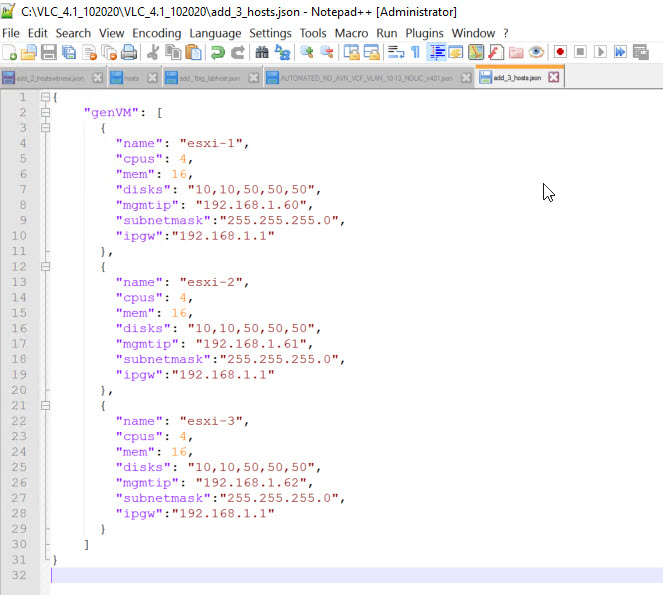The width and height of the screenshot is (663, 595).
Task: Toggle Show All Characters pilcrow icon
Action: tap(416, 52)
